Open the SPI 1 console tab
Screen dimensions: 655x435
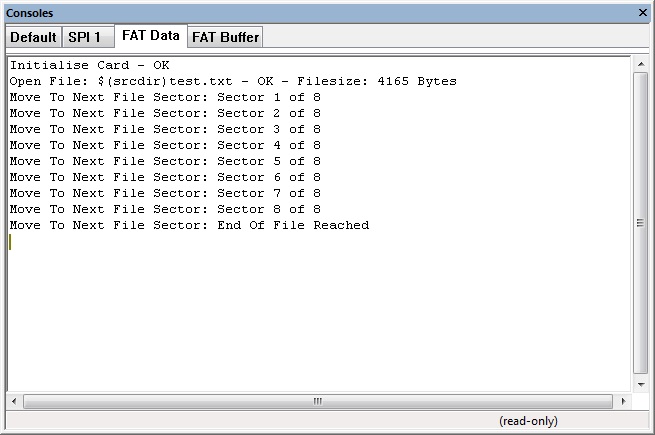(x=84, y=37)
